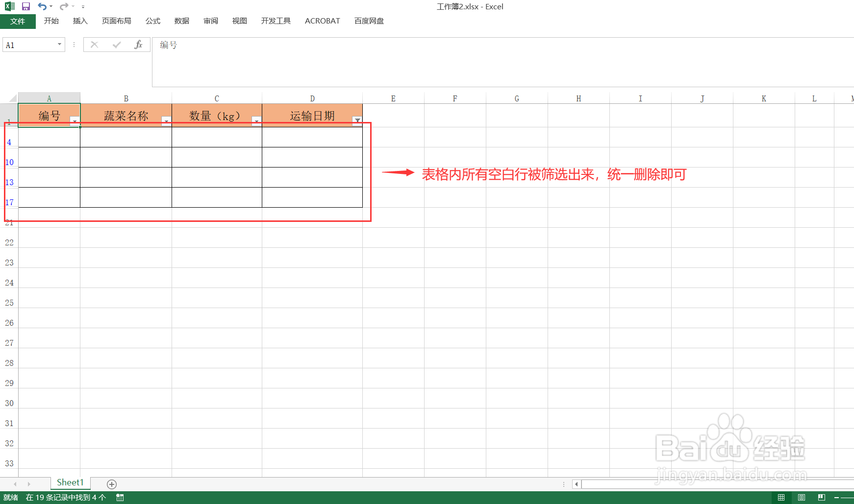854x504 pixels.
Task: Open the 页面布局 ribbon tab
Action: [117, 21]
